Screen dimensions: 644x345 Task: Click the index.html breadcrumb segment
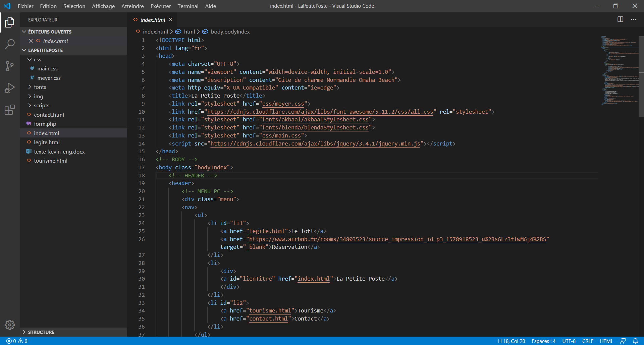coord(155,32)
